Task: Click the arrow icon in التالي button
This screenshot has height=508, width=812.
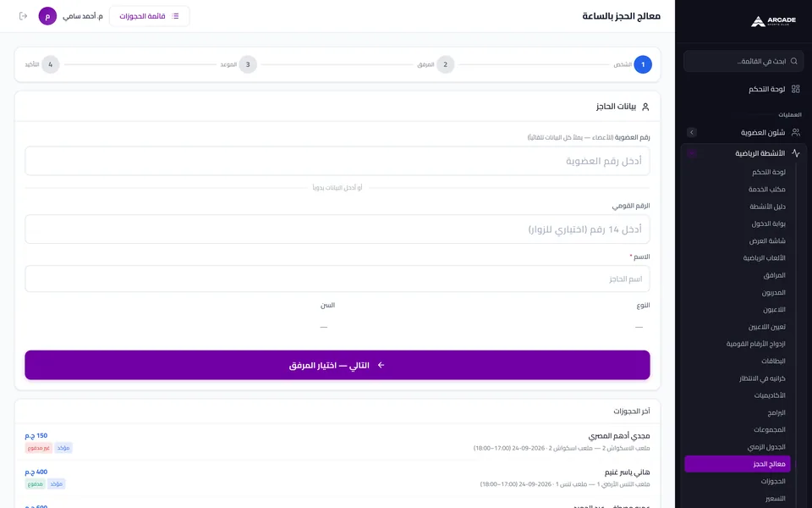Action: [381, 366]
